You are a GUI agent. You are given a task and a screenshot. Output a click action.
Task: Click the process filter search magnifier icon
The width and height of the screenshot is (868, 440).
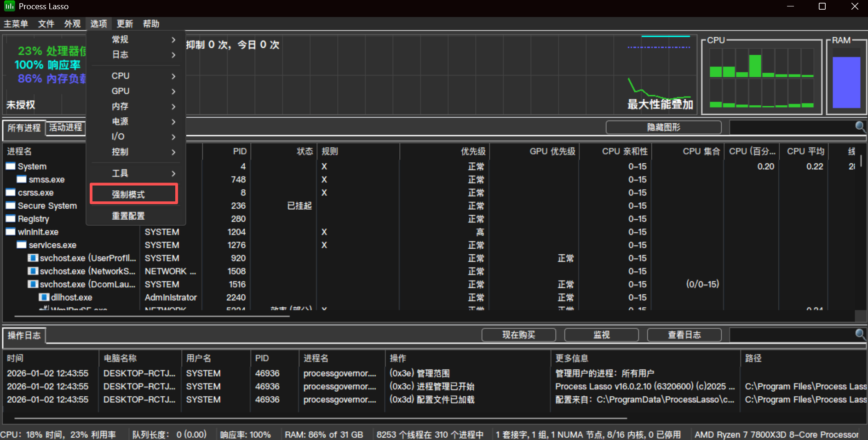point(859,126)
